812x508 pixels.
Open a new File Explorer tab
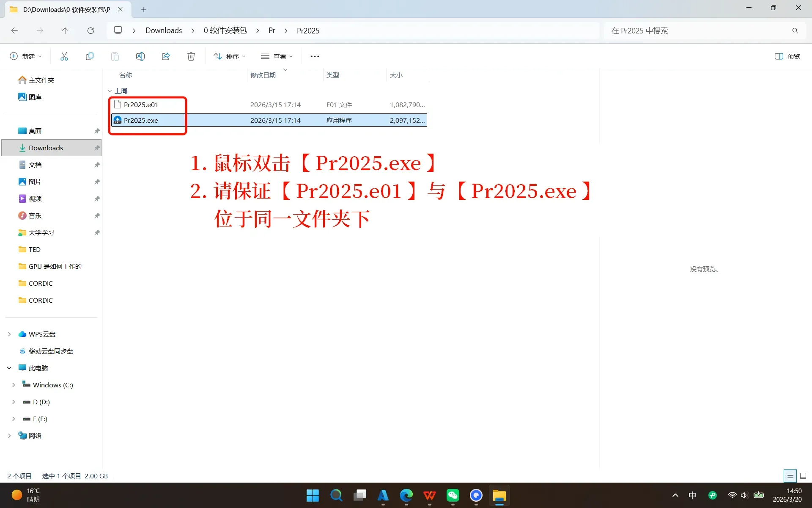click(144, 9)
